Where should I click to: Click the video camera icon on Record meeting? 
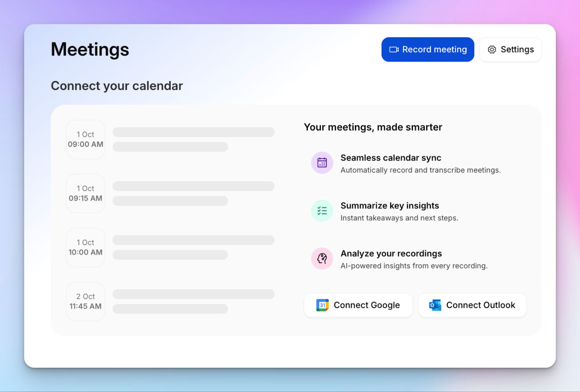click(395, 49)
